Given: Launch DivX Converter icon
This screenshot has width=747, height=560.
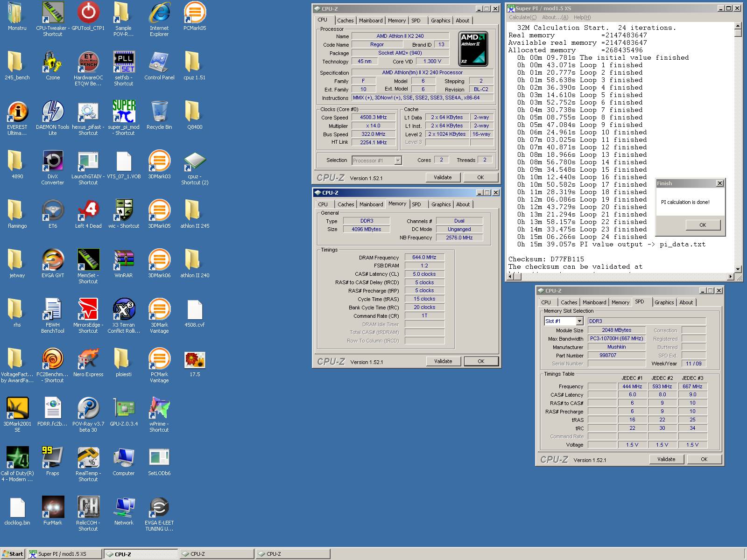Looking at the screenshot, I should [x=53, y=161].
